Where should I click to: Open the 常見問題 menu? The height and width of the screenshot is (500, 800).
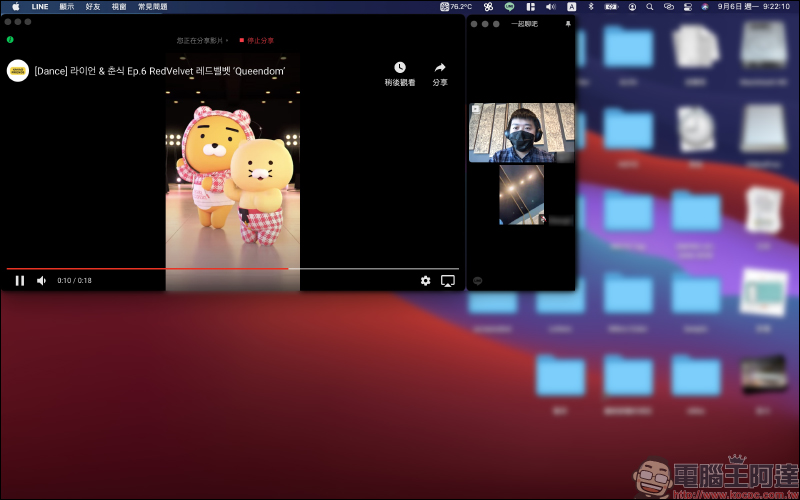[x=153, y=7]
